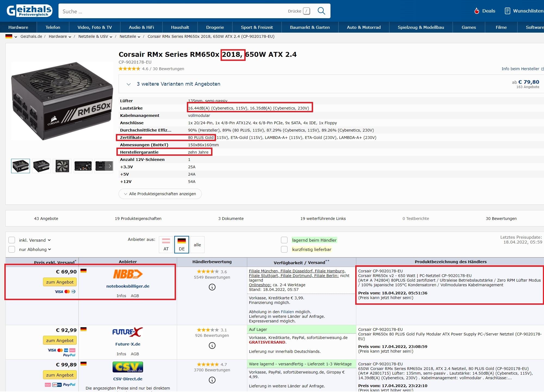Click the search magnifier icon
Image resolution: width=544 pixels, height=392 pixels.
321,11
